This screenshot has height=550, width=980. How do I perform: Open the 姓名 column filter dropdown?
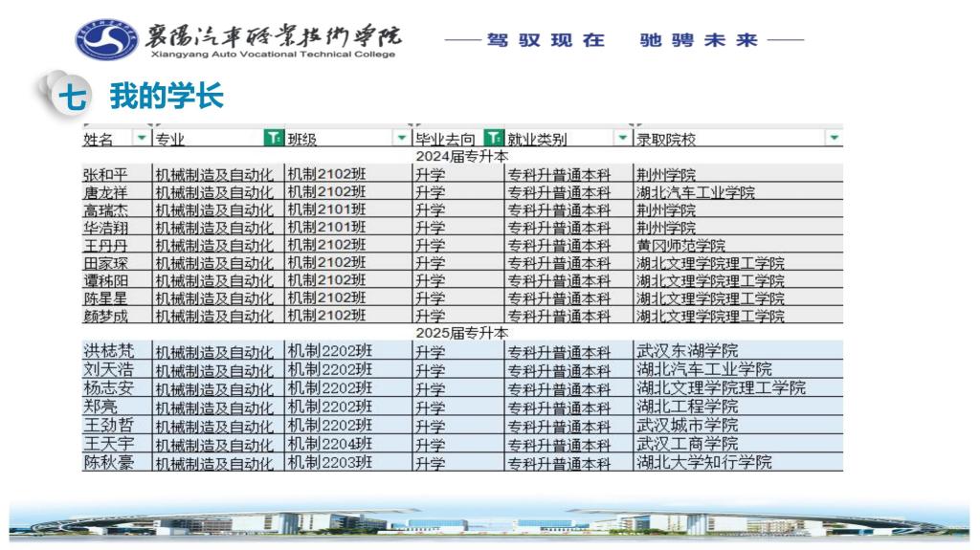click(143, 138)
